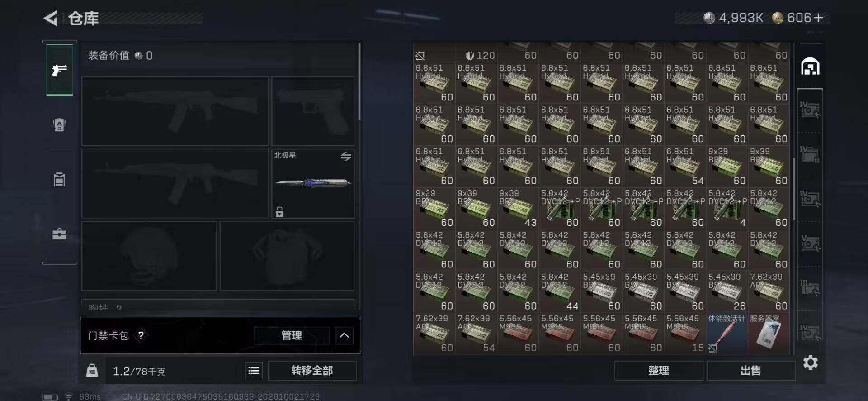Toggle the lock icon on the knife slot
Image resolution: width=868 pixels, height=401 pixels.
tap(280, 211)
